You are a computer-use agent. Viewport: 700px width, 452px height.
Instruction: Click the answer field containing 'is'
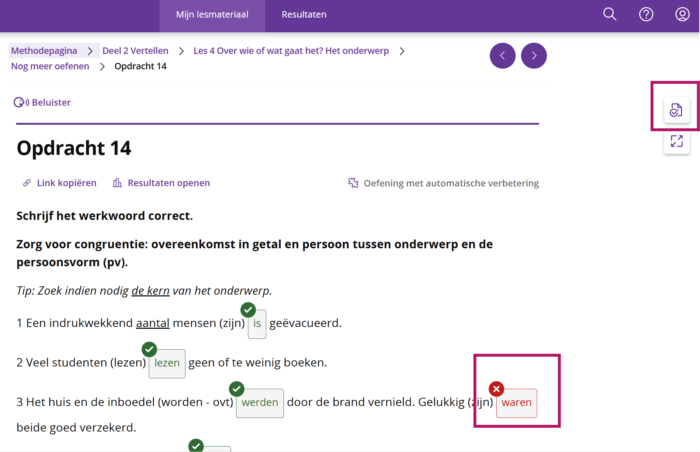257,324
